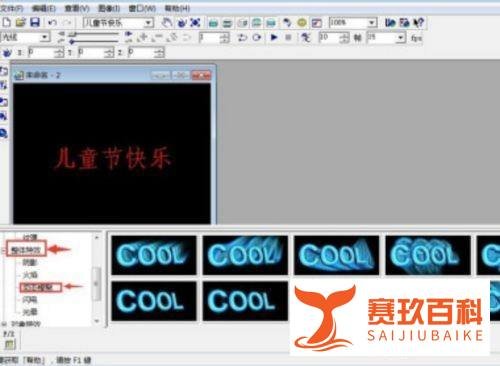Pick the third COOL thumbnail, top row

336,255
